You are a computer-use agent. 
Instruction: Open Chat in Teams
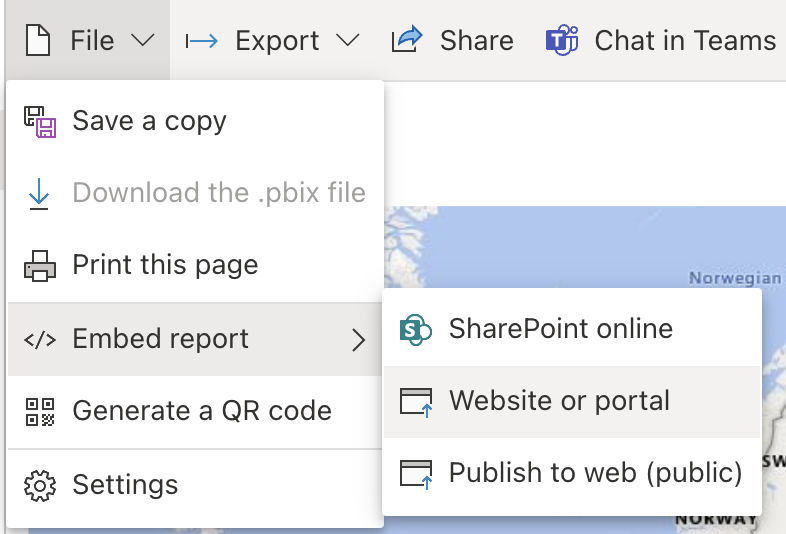[x=685, y=41]
